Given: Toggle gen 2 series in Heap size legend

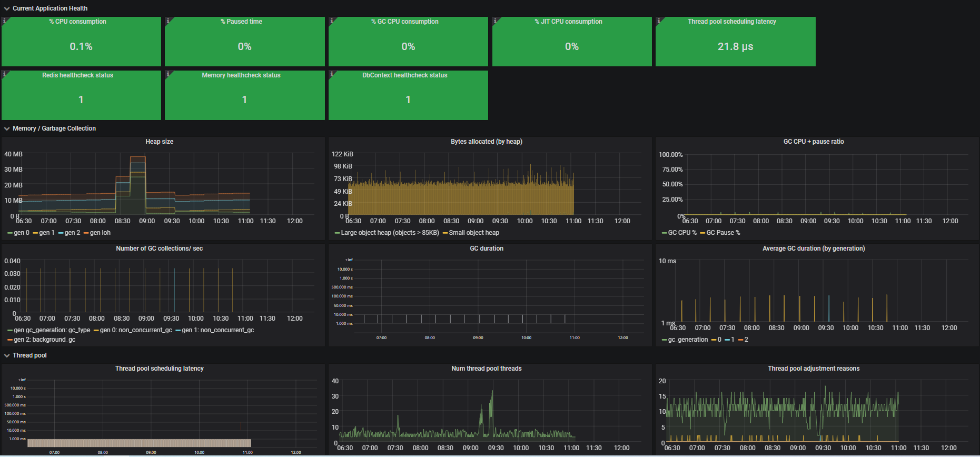Looking at the screenshot, I should click(72, 233).
